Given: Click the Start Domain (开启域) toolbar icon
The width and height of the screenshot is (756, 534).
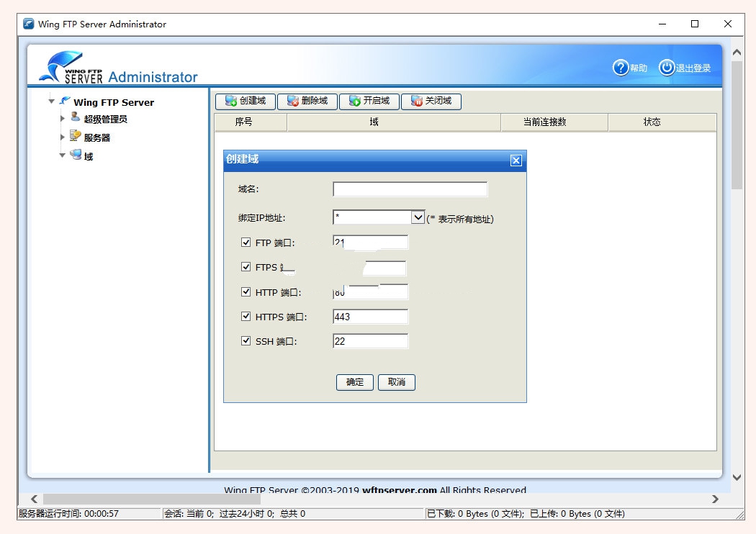Looking at the screenshot, I should [x=355, y=101].
